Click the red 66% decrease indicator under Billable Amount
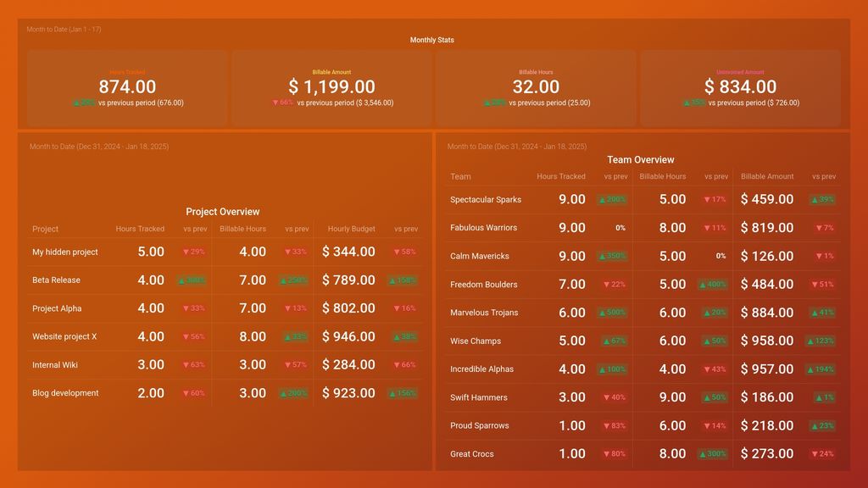Viewport: 868px width, 488px height. click(x=282, y=103)
